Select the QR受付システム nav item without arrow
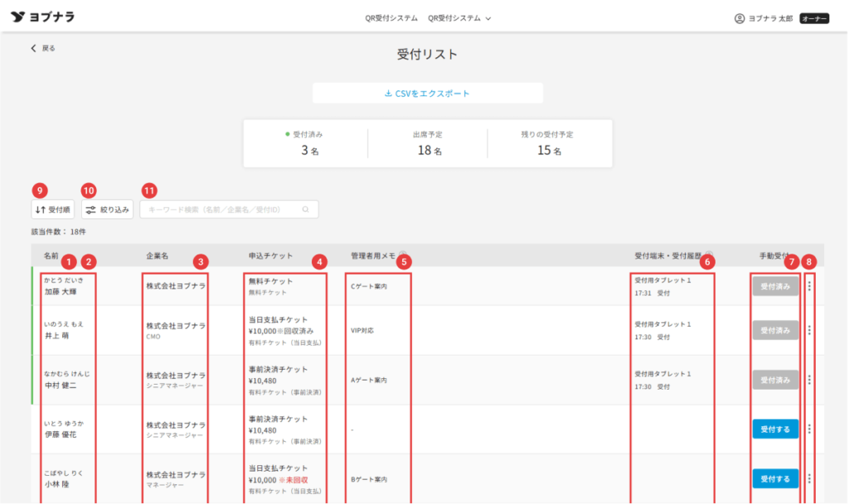Screen dimensions: 849x504 click(391, 18)
